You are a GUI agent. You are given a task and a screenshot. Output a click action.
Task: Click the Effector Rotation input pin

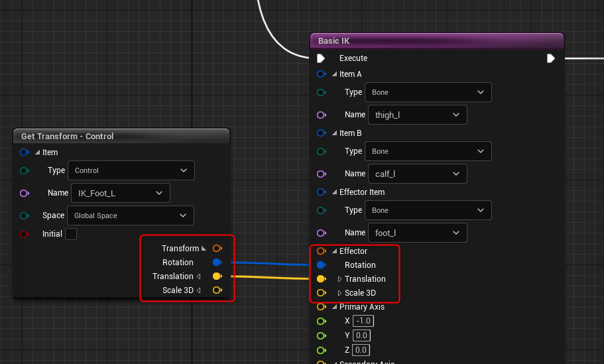[x=322, y=265]
